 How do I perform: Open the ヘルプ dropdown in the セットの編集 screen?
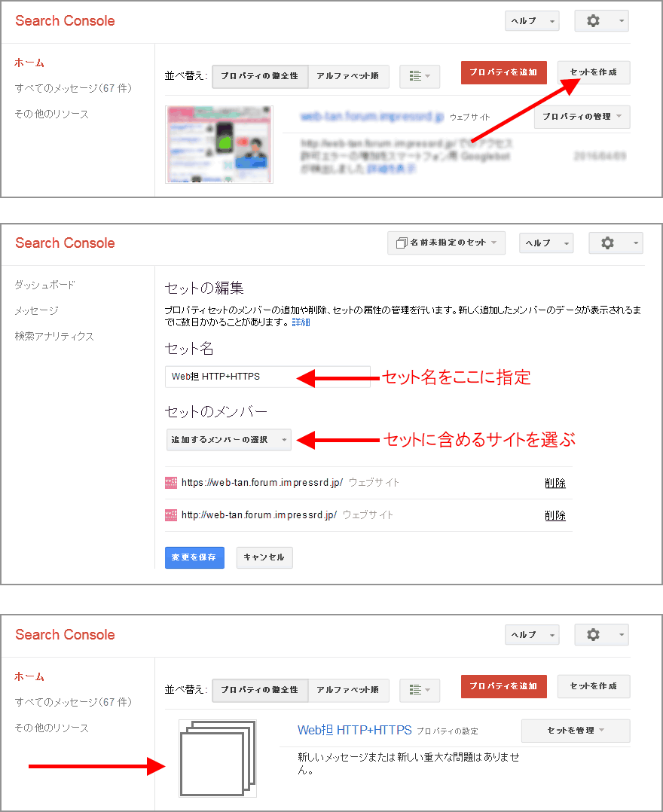546,243
